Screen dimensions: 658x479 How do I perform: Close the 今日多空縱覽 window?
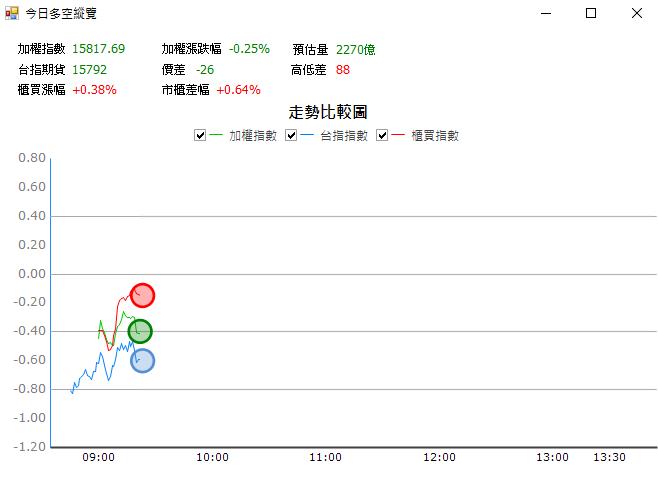637,14
